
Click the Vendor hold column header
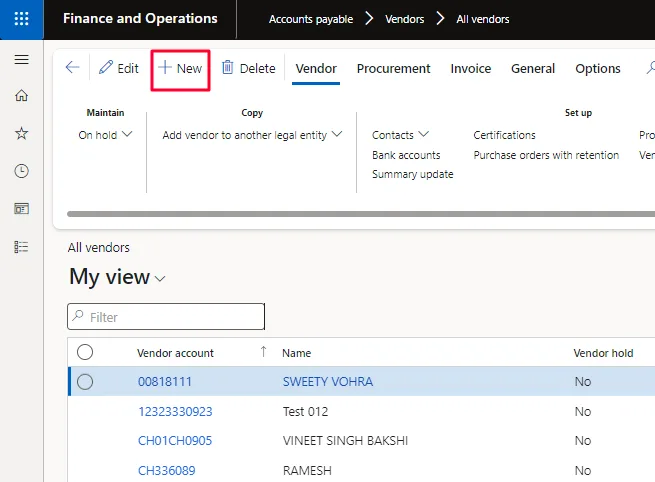(603, 353)
